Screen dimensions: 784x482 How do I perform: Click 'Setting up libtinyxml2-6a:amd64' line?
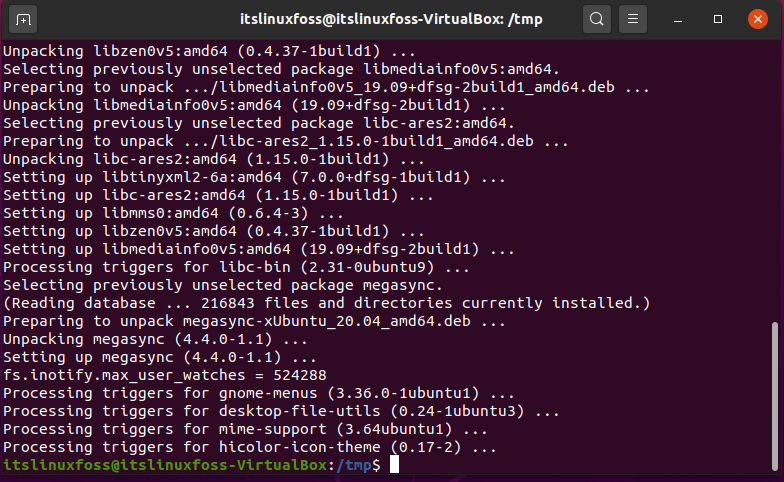254,177
